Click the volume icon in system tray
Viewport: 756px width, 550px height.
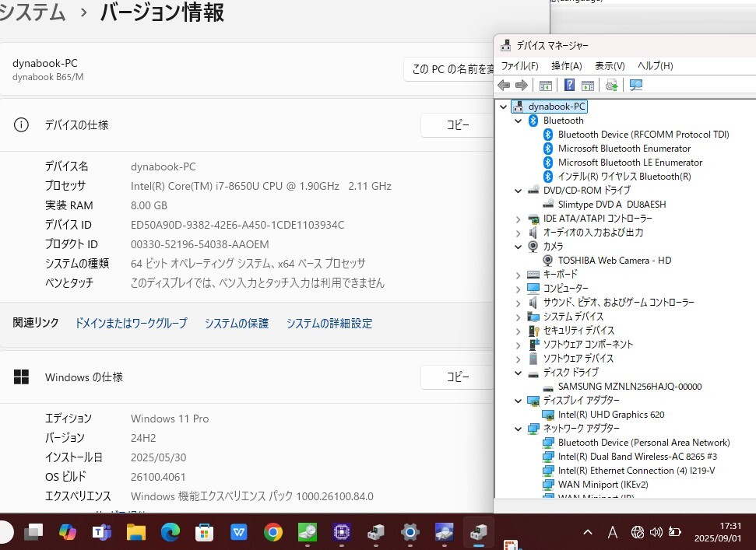click(656, 532)
